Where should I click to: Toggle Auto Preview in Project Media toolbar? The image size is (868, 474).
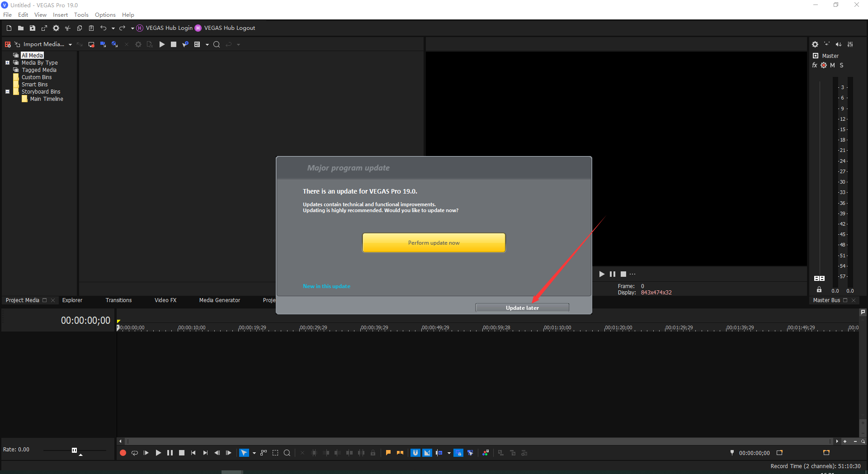pyautogui.click(x=185, y=44)
